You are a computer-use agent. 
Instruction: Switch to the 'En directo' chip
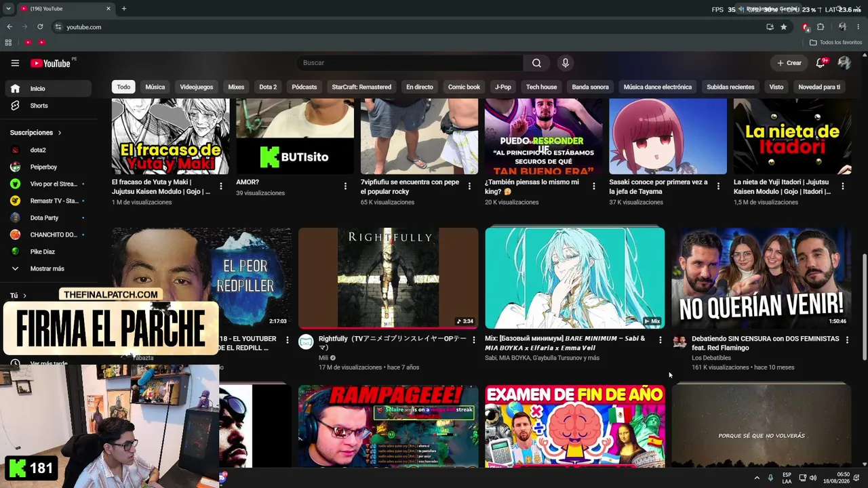point(420,87)
